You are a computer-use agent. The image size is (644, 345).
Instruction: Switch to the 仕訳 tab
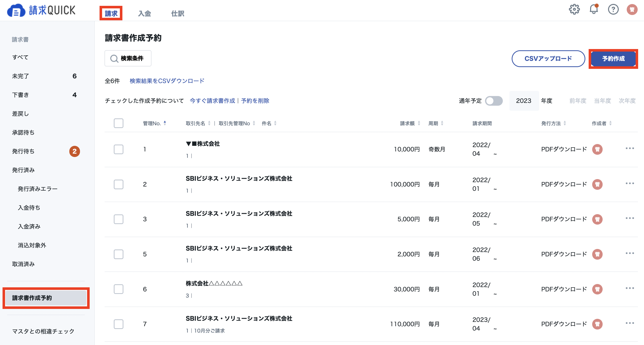pos(178,13)
